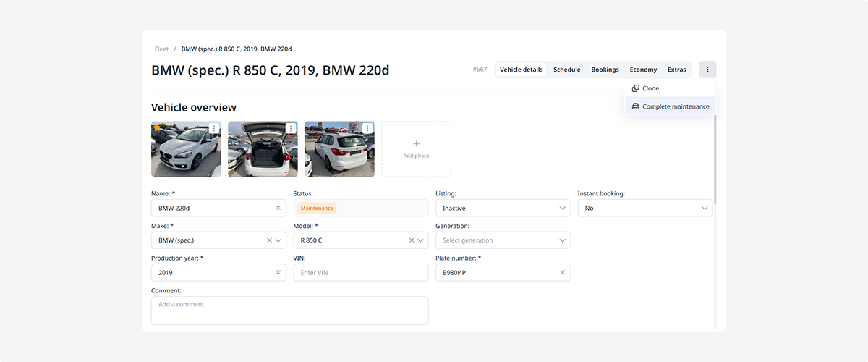
Task: Expand the Listing dropdown
Action: 503,208
